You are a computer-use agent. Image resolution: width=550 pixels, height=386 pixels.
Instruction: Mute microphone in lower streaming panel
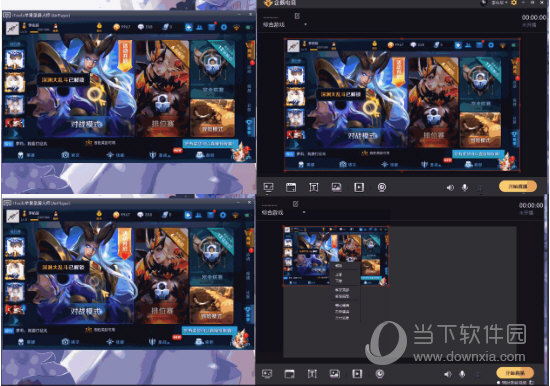coord(462,374)
